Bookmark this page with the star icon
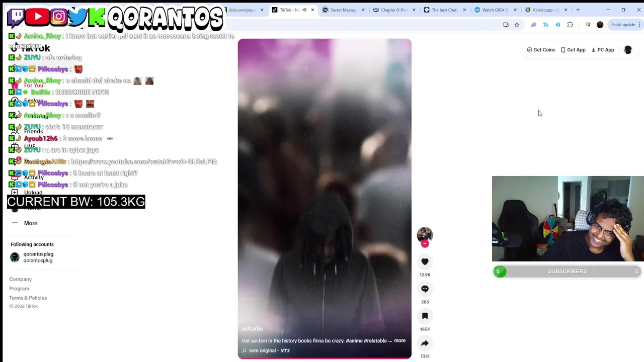 [517, 25]
